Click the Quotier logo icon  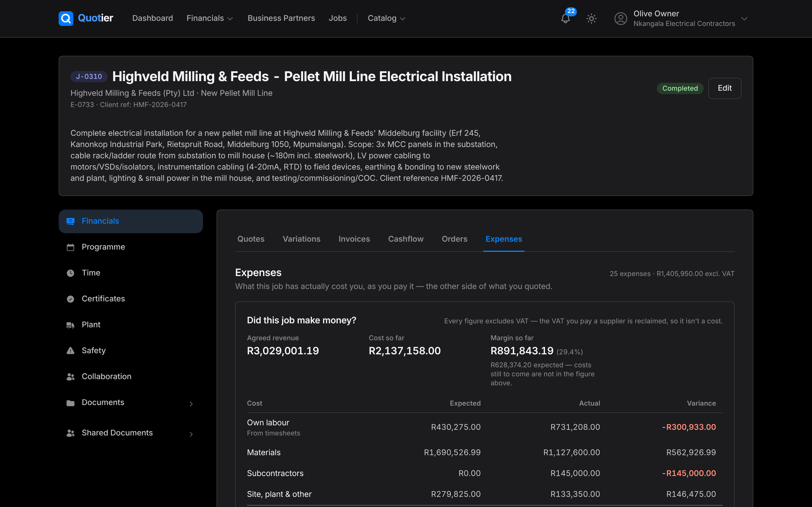(66, 18)
